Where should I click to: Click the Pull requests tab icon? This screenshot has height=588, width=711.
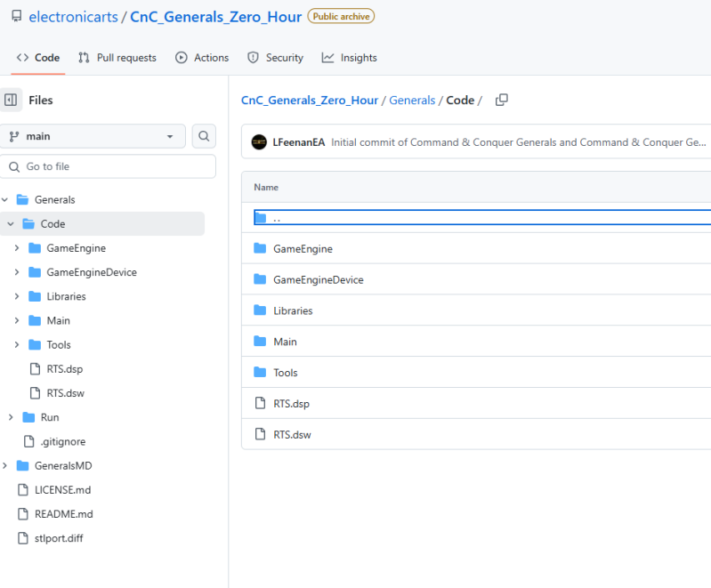84,58
